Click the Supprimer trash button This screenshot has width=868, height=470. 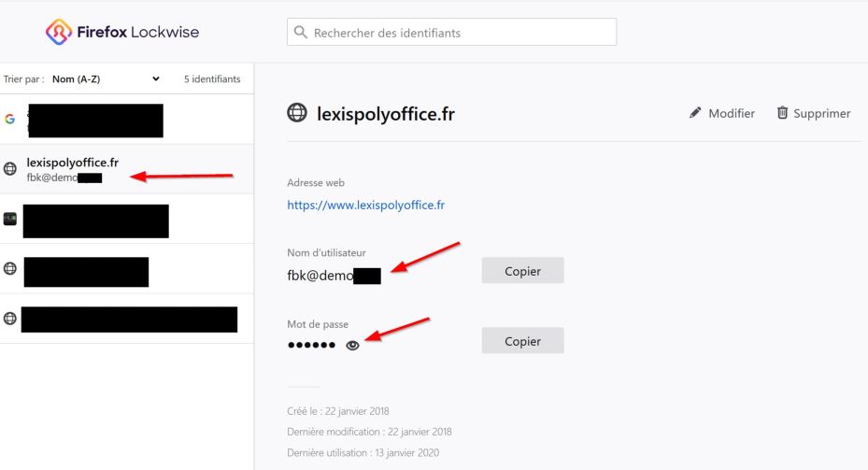[813, 113]
